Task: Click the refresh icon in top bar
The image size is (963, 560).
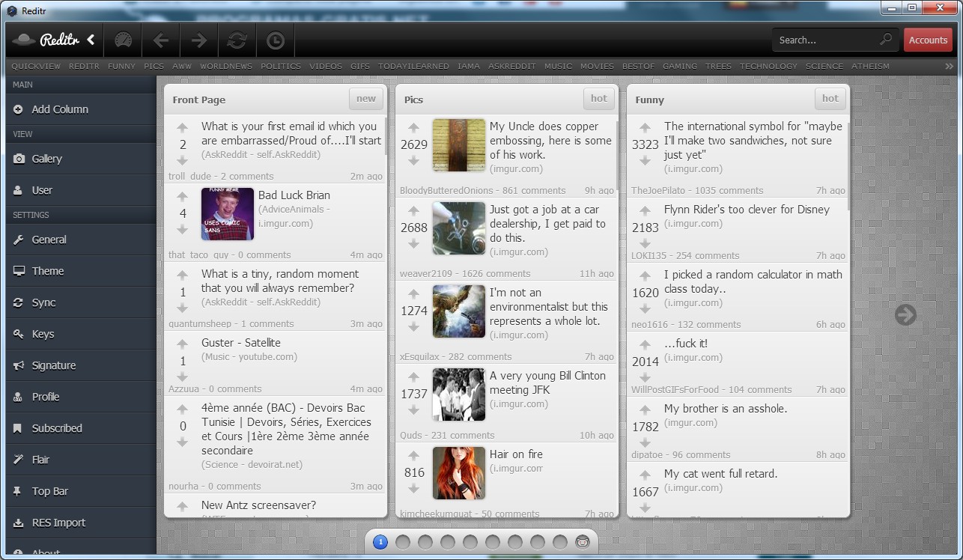Action: click(237, 40)
